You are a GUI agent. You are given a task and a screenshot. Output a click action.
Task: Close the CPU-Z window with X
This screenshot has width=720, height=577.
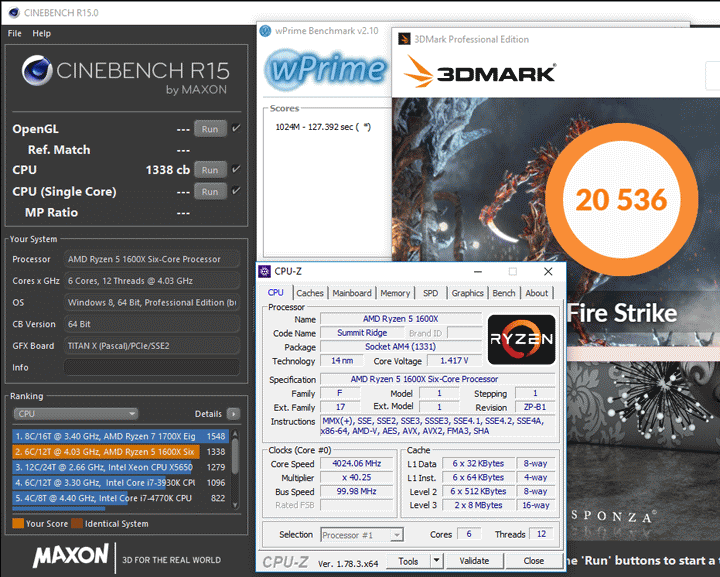548,272
